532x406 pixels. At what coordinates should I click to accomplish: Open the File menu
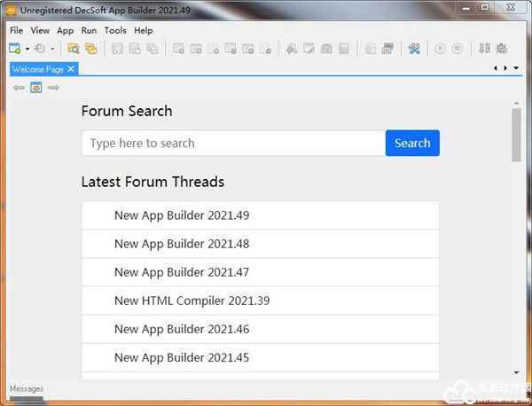pos(16,30)
